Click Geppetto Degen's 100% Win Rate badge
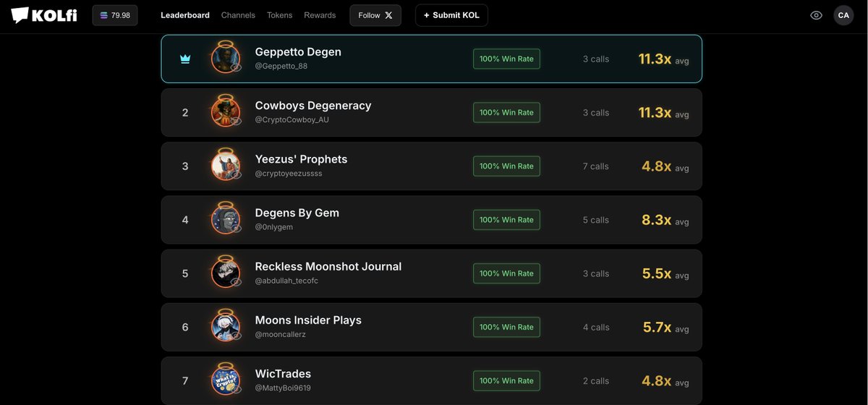Screen dimensions: 868x405 (x=506, y=59)
